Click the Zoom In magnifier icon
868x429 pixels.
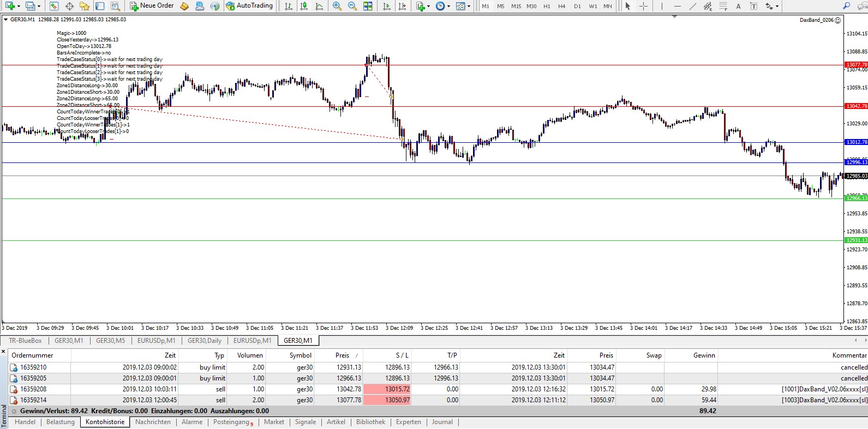coord(337,6)
